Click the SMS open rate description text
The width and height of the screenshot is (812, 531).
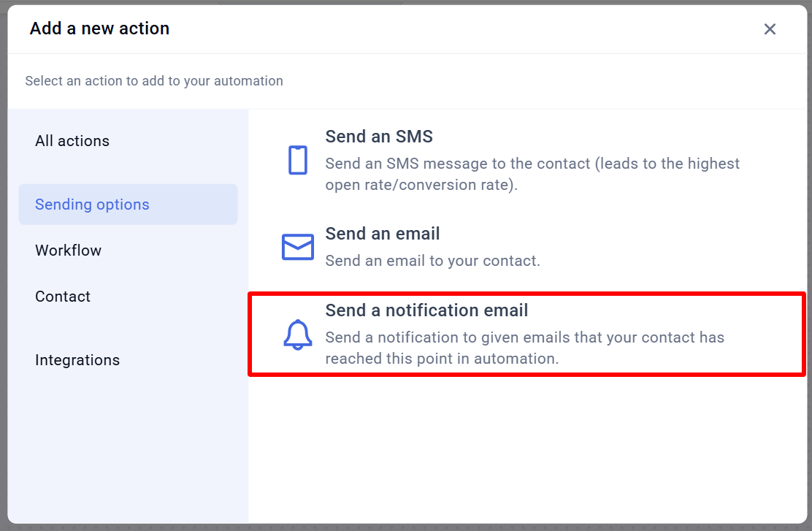tap(532, 174)
